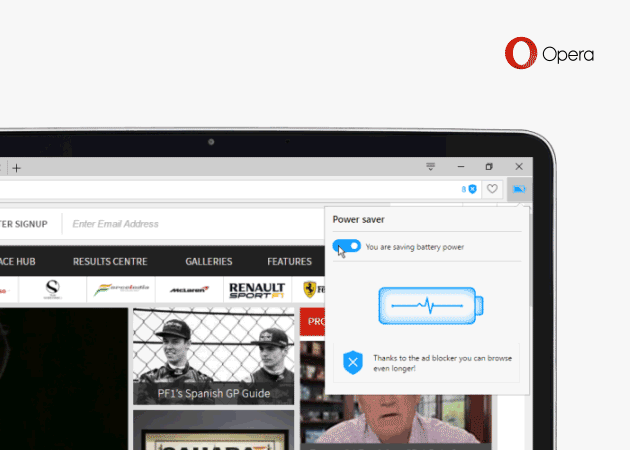Close the Opera browser window

pyautogui.click(x=519, y=166)
